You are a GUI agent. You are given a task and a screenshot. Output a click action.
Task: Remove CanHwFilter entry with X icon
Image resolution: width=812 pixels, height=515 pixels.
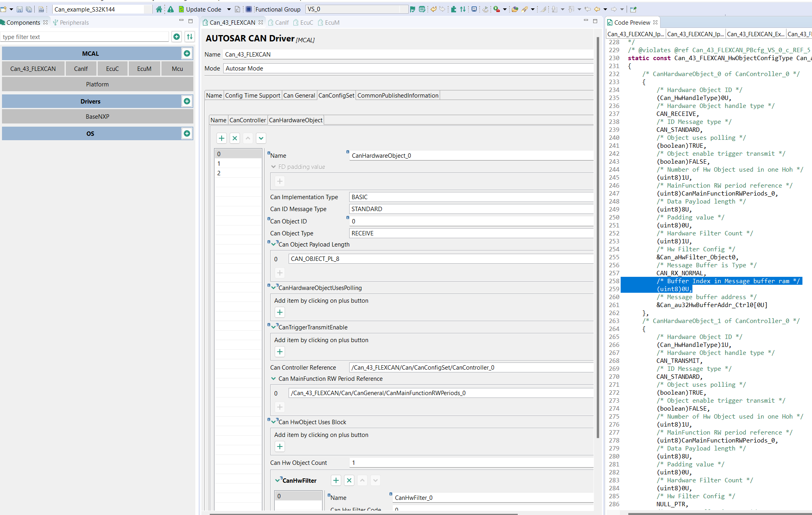coord(349,480)
